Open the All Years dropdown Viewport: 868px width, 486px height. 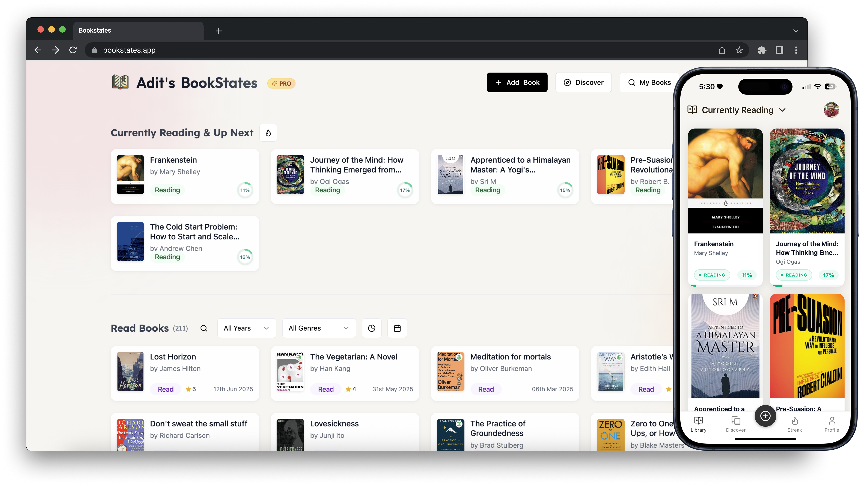[x=247, y=328]
